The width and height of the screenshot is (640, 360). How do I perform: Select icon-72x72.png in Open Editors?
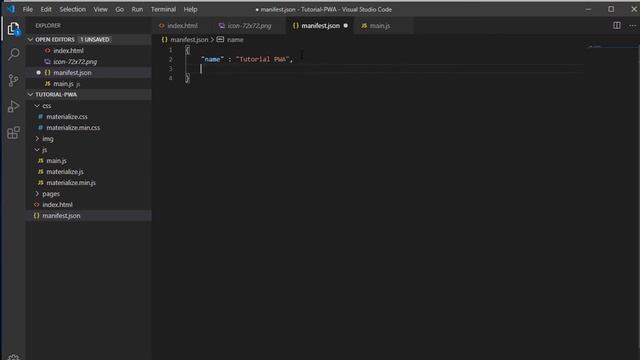point(89,62)
